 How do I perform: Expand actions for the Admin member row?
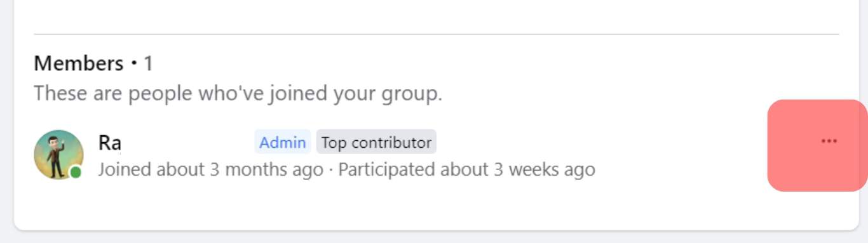coord(829,141)
